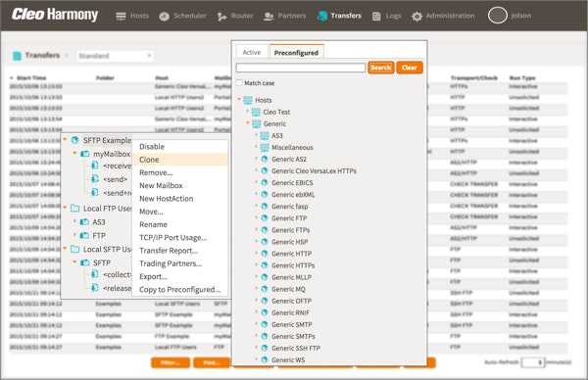Viewport: 588px width, 380px height.
Task: Click the Folder column header
Action: 105,78
